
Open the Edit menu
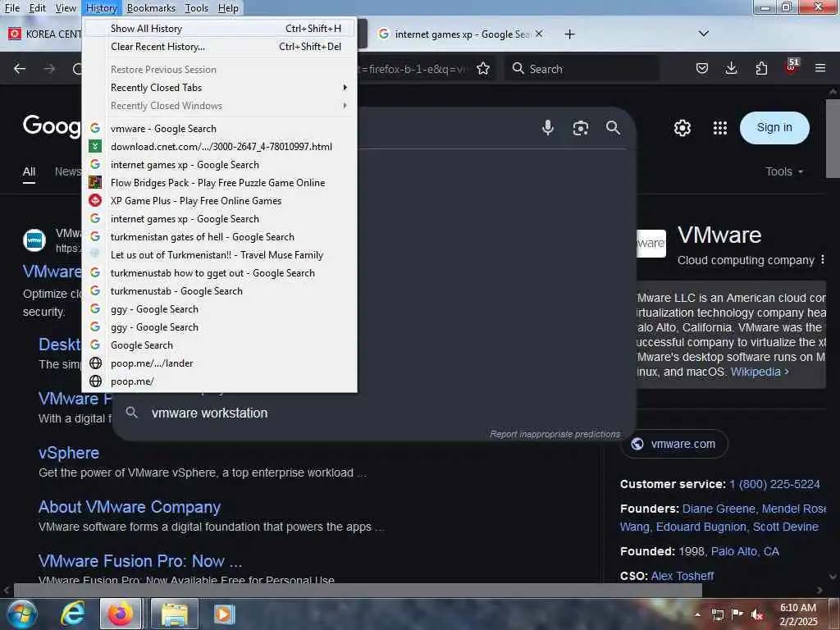(x=37, y=8)
